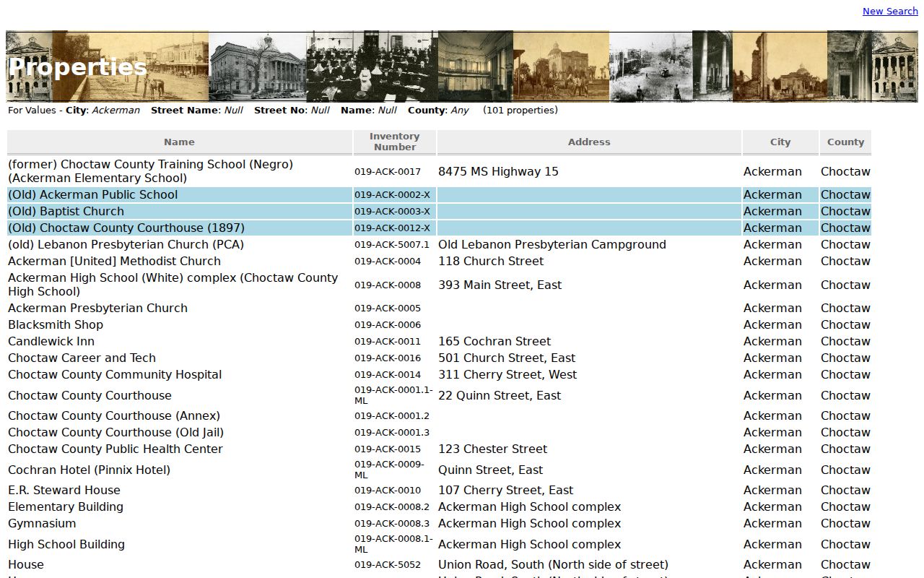Open Blacksmith Shop property
This screenshot has width=924, height=578.
point(56,324)
